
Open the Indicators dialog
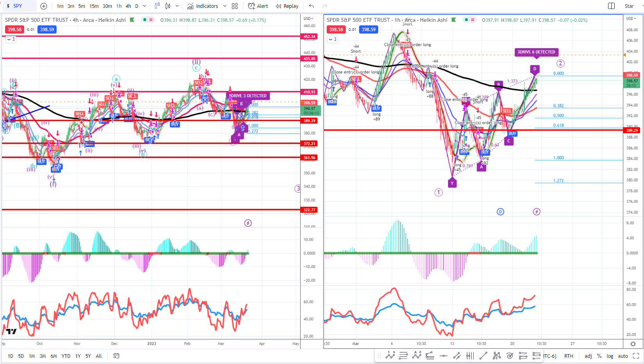click(x=202, y=6)
